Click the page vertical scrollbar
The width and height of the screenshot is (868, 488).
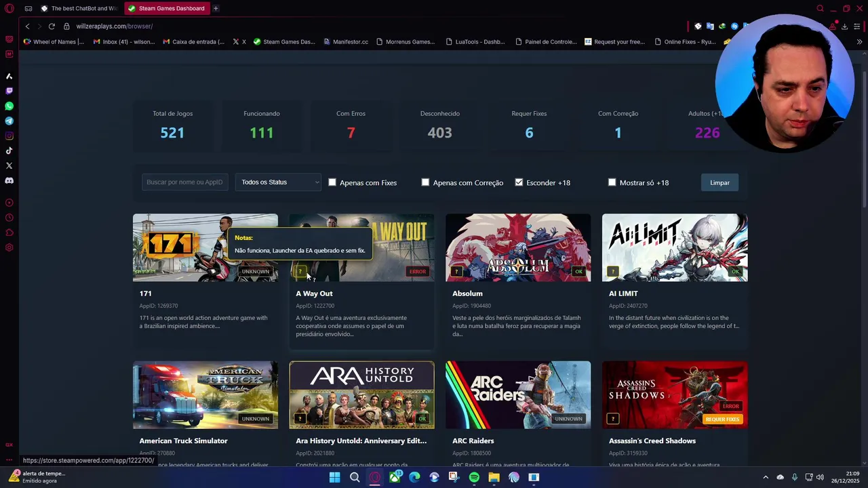(x=865, y=139)
